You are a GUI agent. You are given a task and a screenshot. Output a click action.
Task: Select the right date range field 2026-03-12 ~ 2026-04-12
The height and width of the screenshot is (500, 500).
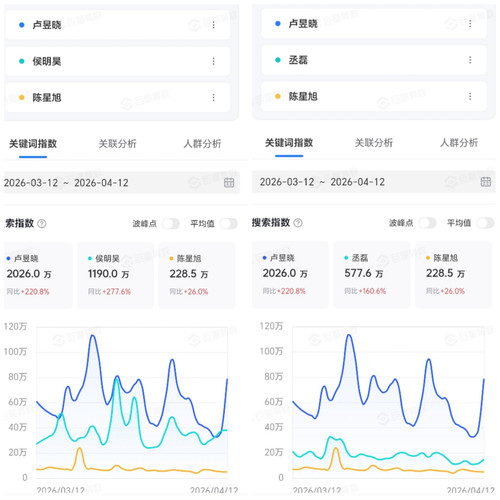(x=374, y=182)
